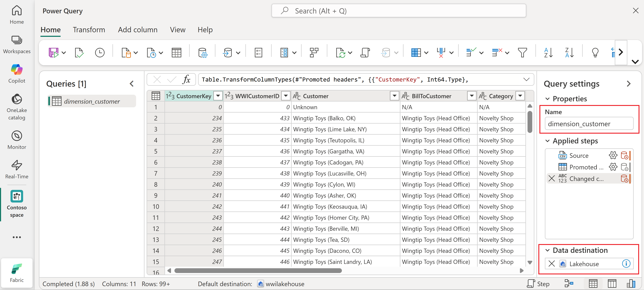The height and width of the screenshot is (290, 644).
Task: Switch to data grid view
Action: [593, 284]
